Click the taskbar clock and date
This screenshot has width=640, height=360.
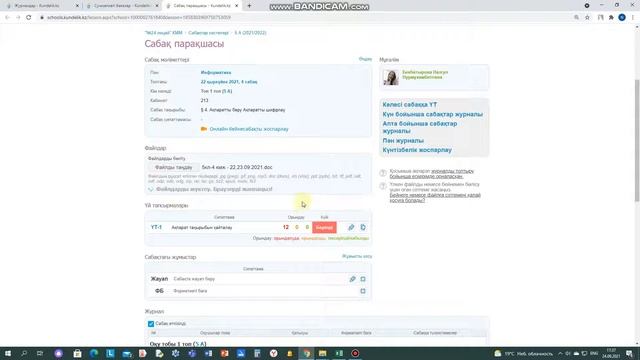point(611,353)
